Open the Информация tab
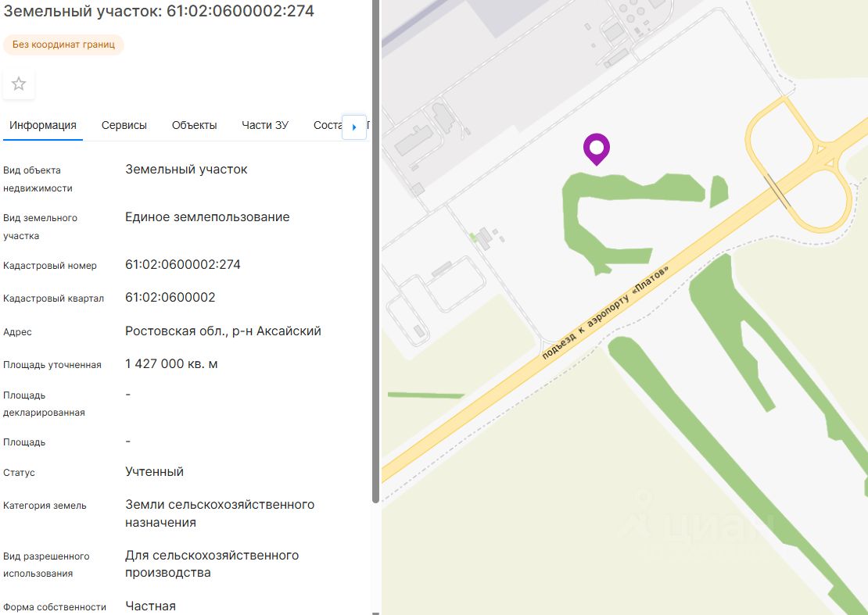Screen dimensions: 868x615 click(43, 126)
